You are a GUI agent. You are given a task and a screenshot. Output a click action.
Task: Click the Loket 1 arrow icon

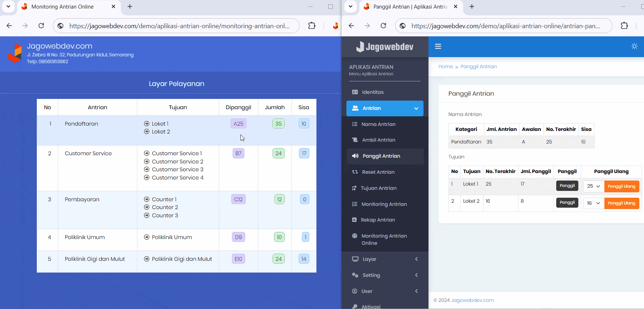coord(147,123)
